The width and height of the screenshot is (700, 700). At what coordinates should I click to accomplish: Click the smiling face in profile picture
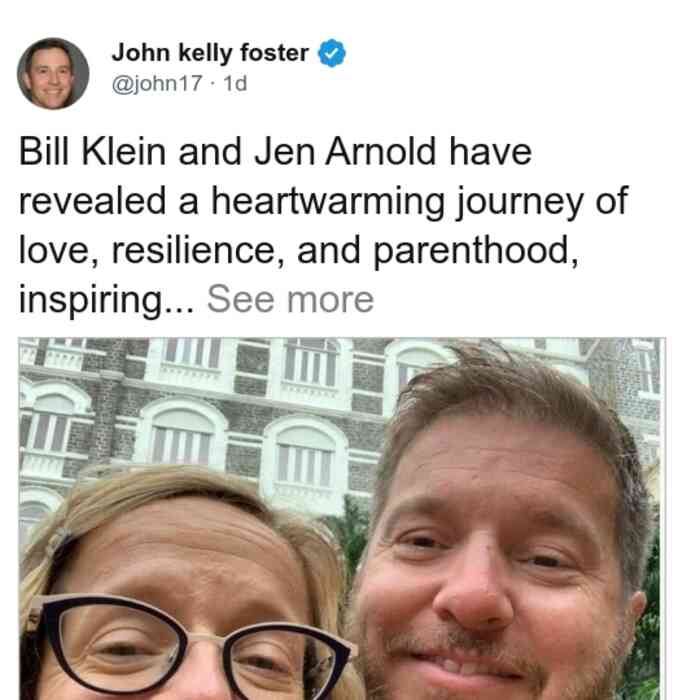pyautogui.click(x=51, y=77)
